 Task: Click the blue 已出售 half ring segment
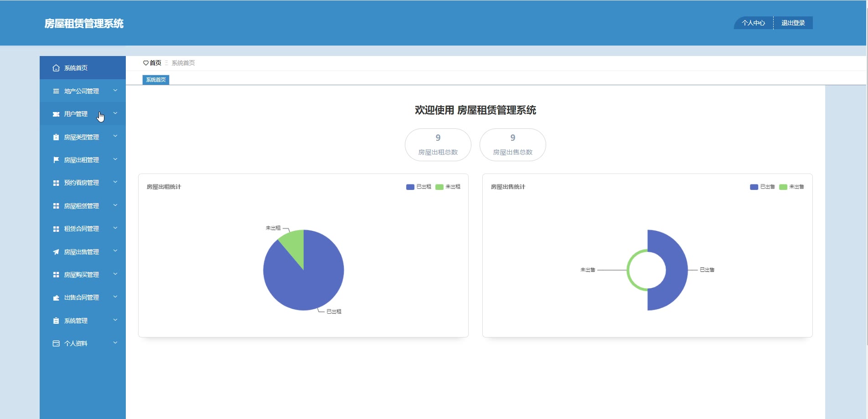[x=677, y=270]
